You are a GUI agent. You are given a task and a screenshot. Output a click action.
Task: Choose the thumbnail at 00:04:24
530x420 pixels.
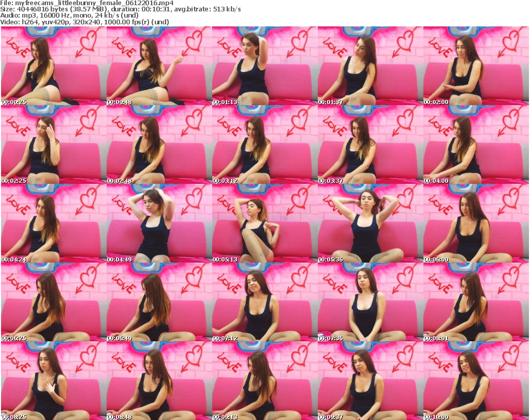tap(54, 224)
